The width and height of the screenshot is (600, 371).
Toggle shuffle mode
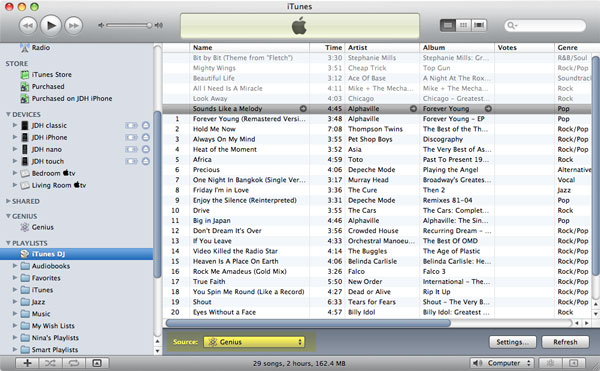51,363
